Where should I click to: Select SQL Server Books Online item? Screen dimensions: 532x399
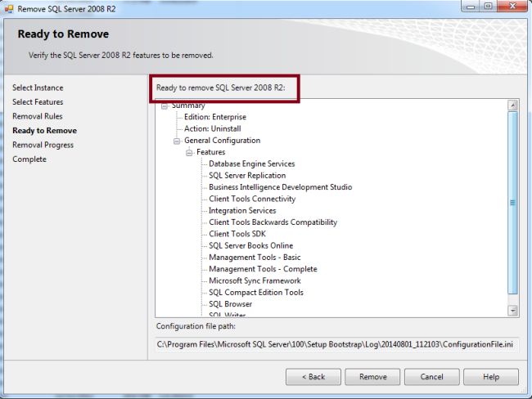click(x=250, y=246)
